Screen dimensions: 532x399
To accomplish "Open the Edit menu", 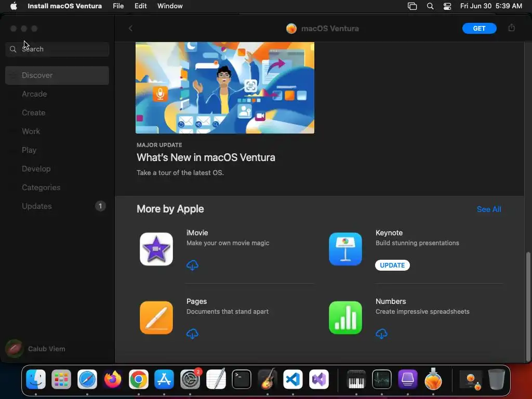I will 140,6.
